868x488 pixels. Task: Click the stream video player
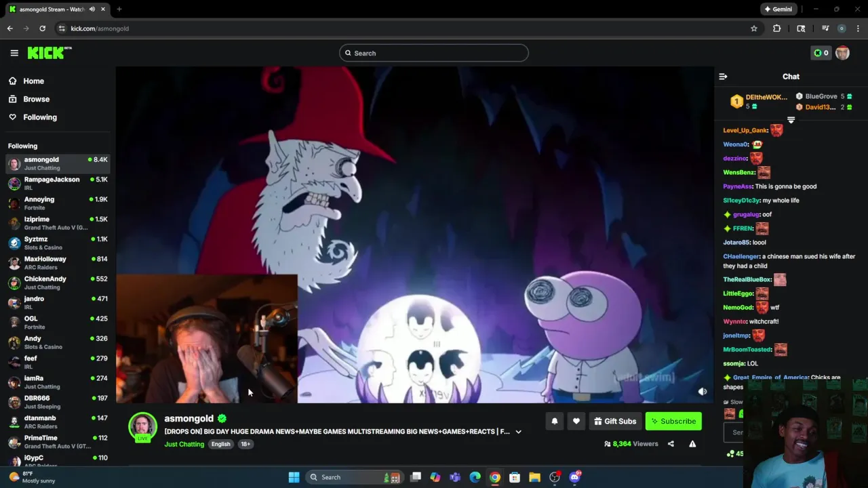pos(414,235)
